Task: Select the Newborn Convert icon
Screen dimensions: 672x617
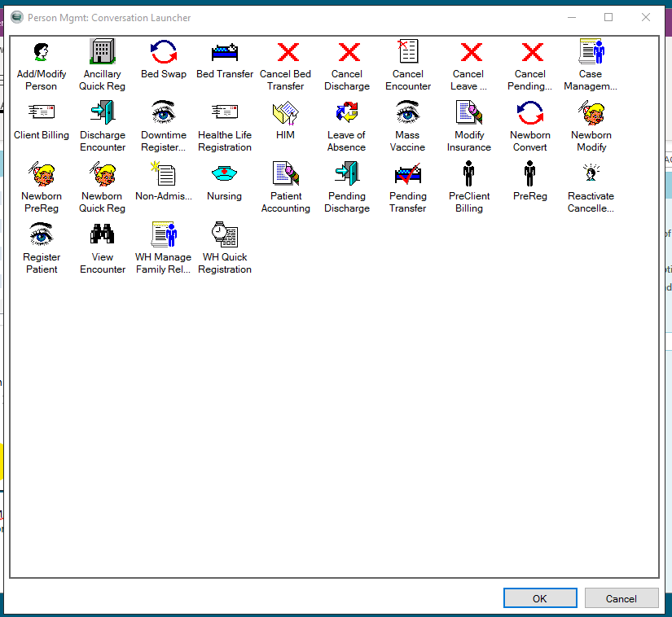Action: coord(530,113)
